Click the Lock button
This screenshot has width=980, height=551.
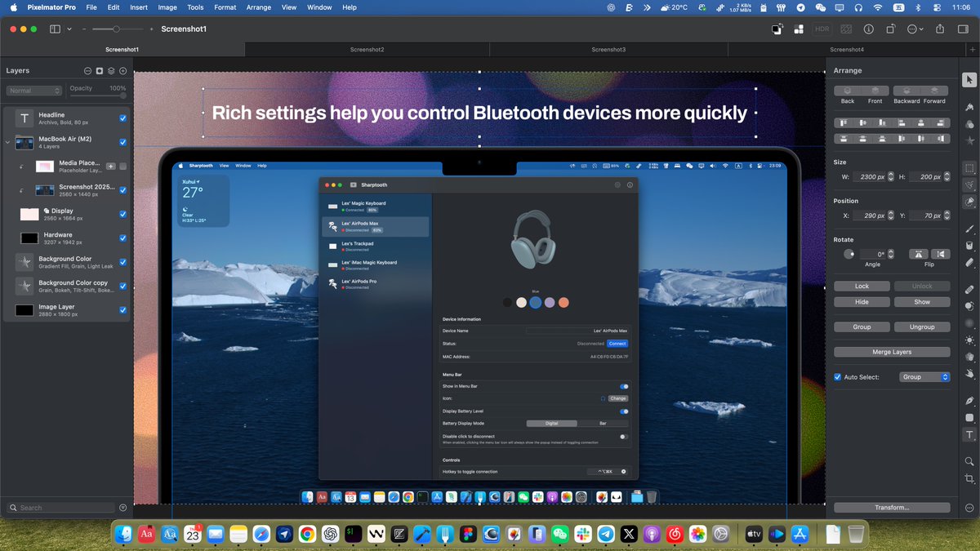(862, 287)
